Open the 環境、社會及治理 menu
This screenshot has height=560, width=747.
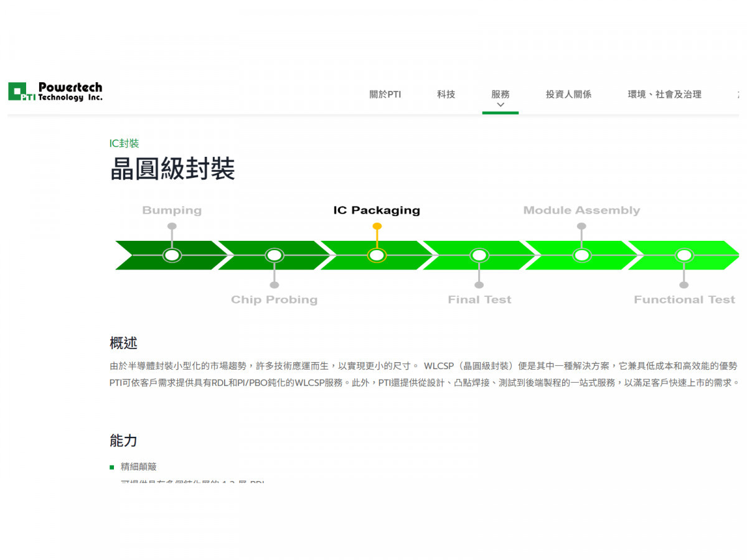pyautogui.click(x=664, y=95)
